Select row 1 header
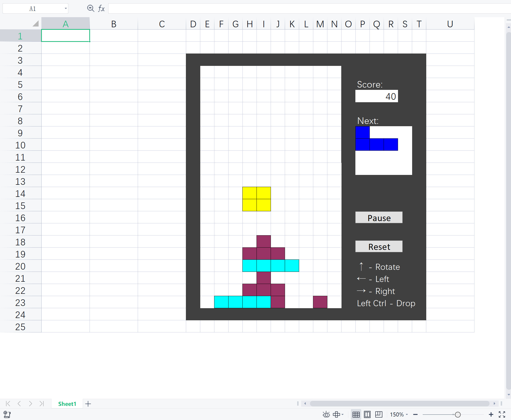 (x=20, y=36)
